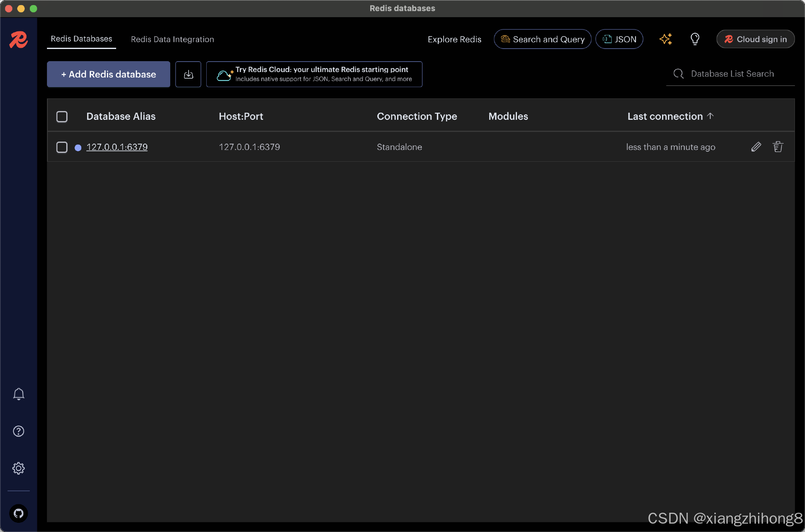Open the help center icon
Viewport: 805px width, 532px height.
[x=18, y=431]
